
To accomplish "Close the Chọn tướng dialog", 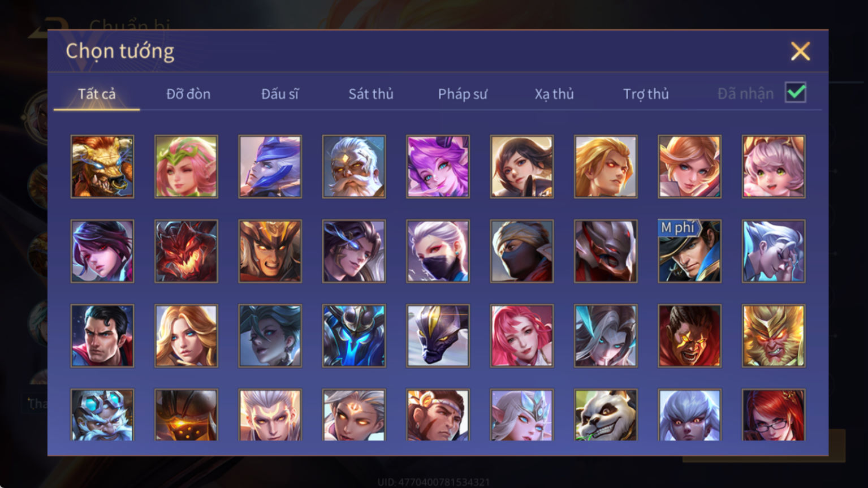I will pyautogui.click(x=800, y=51).
